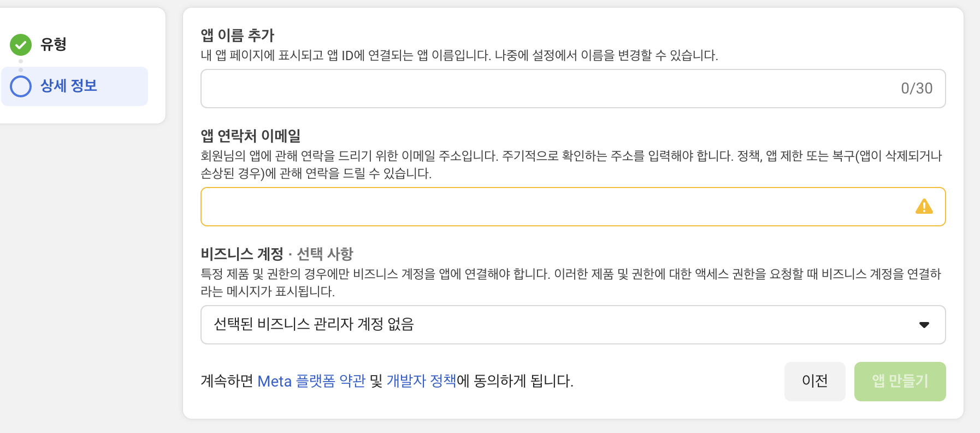Click the 비즈니스 계정 · 선택 사항 heading

pyautogui.click(x=277, y=254)
